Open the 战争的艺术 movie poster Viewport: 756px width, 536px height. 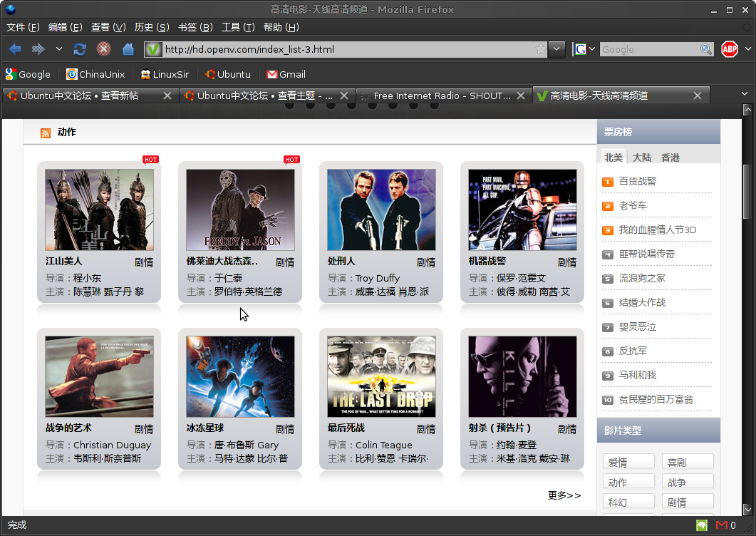pyautogui.click(x=99, y=376)
